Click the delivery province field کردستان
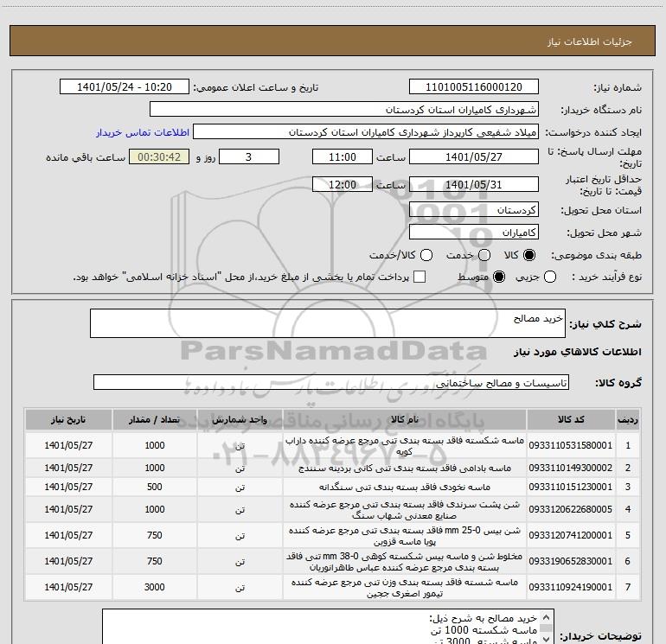Viewport: 666px width, 644px height. click(x=474, y=210)
